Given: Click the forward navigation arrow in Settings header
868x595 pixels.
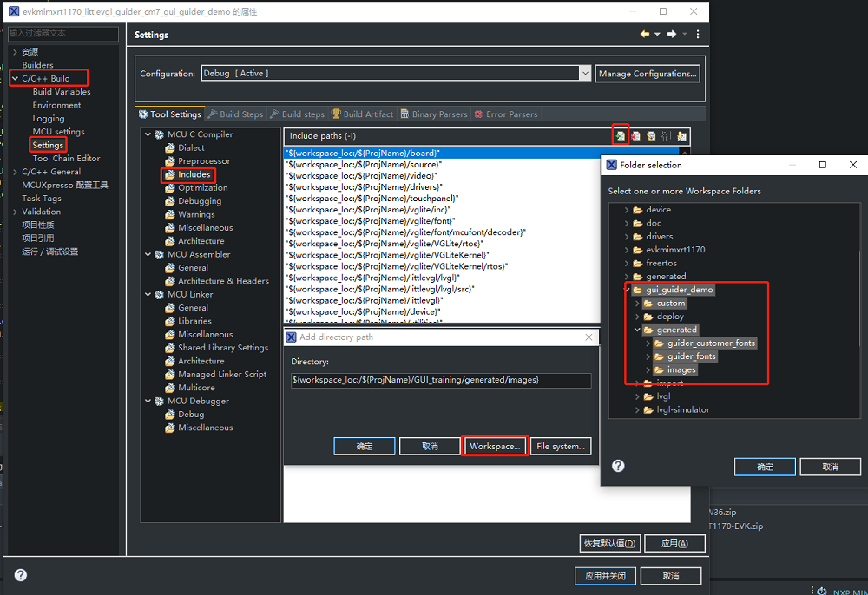Looking at the screenshot, I should pos(671,34).
